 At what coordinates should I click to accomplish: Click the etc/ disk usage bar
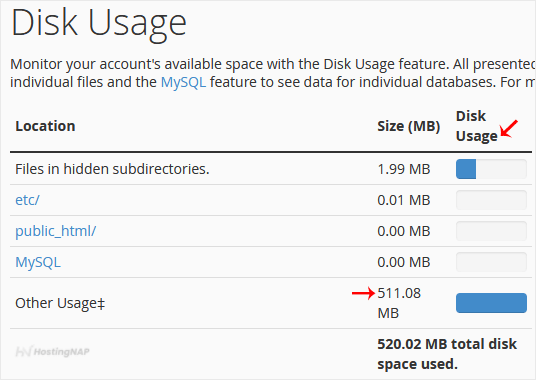coord(491,200)
